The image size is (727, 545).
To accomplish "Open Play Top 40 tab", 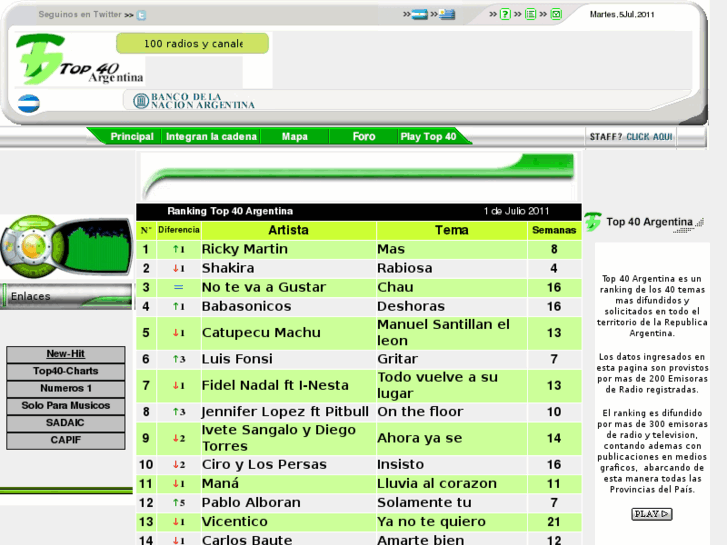I will point(428,136).
